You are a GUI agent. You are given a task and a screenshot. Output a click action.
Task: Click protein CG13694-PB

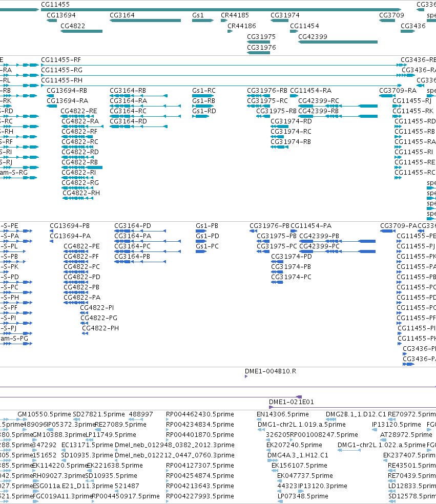(70, 226)
